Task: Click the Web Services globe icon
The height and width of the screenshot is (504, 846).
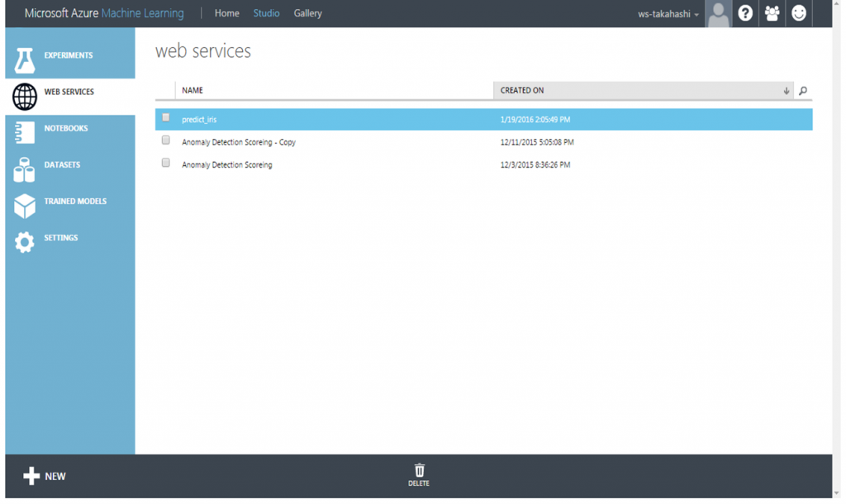Action: click(25, 97)
